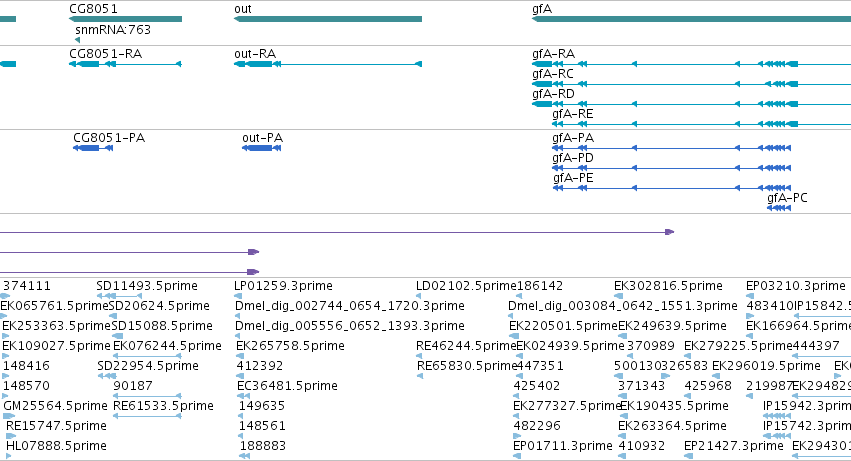Open the gfA-RD transcript label
The image size is (851, 461).
pos(554,94)
